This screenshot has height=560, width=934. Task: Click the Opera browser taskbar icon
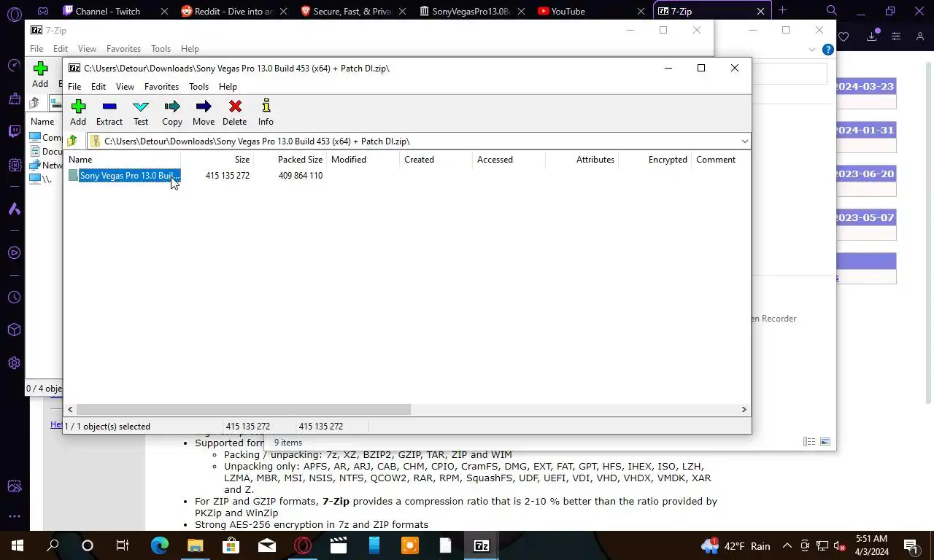[x=303, y=545]
